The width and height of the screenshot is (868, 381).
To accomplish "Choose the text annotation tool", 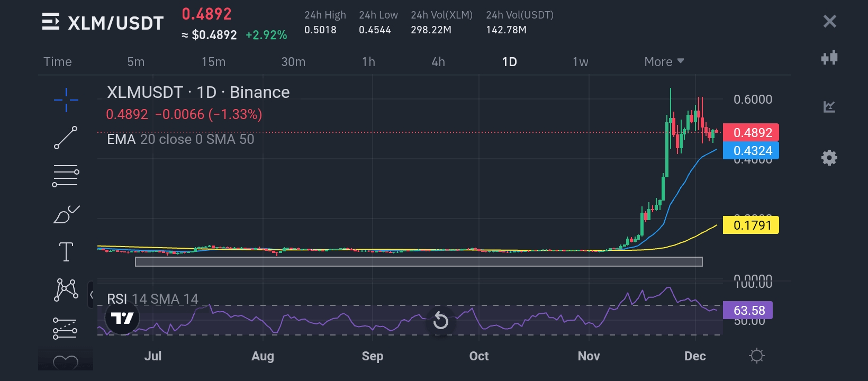I will (x=66, y=252).
